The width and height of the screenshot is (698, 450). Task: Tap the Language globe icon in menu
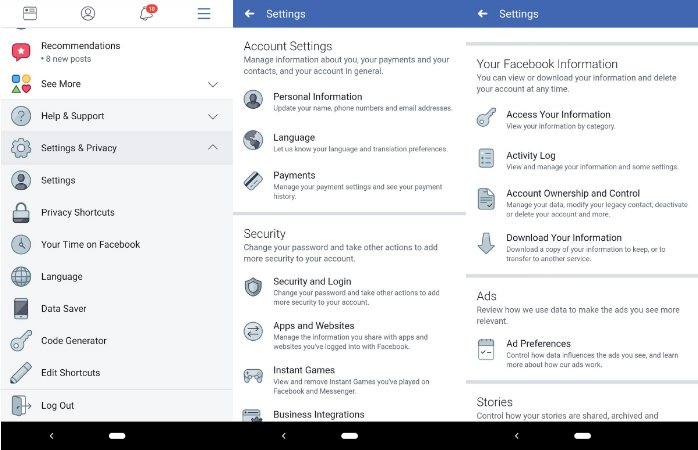(x=21, y=276)
